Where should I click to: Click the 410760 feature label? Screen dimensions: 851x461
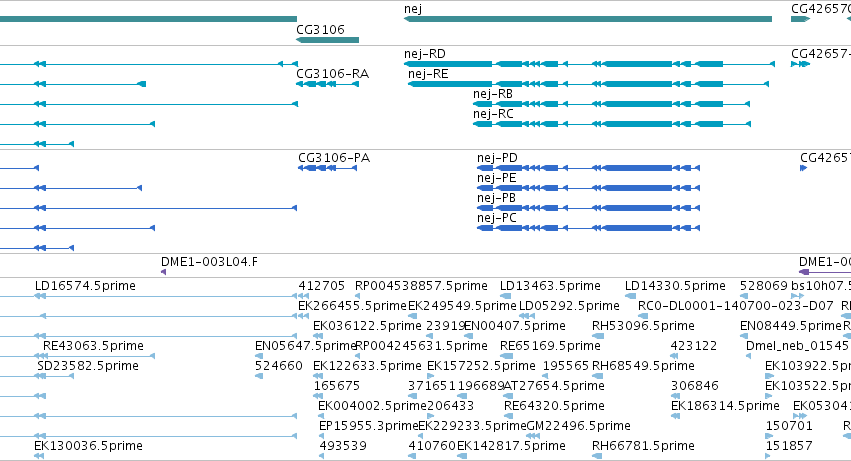tap(432, 446)
